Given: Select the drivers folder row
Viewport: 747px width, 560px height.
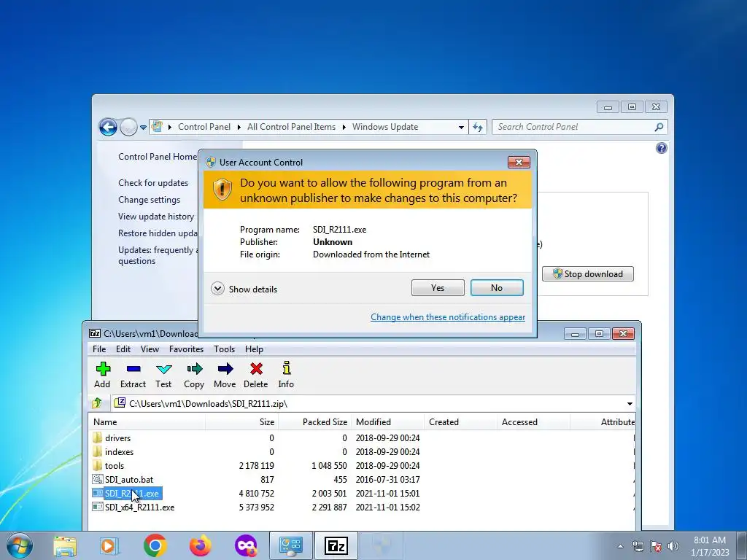Looking at the screenshot, I should (362, 437).
